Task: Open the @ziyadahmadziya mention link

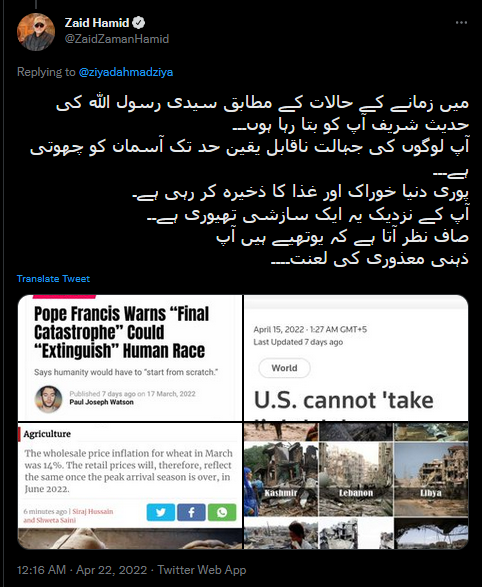Action: 126,72
